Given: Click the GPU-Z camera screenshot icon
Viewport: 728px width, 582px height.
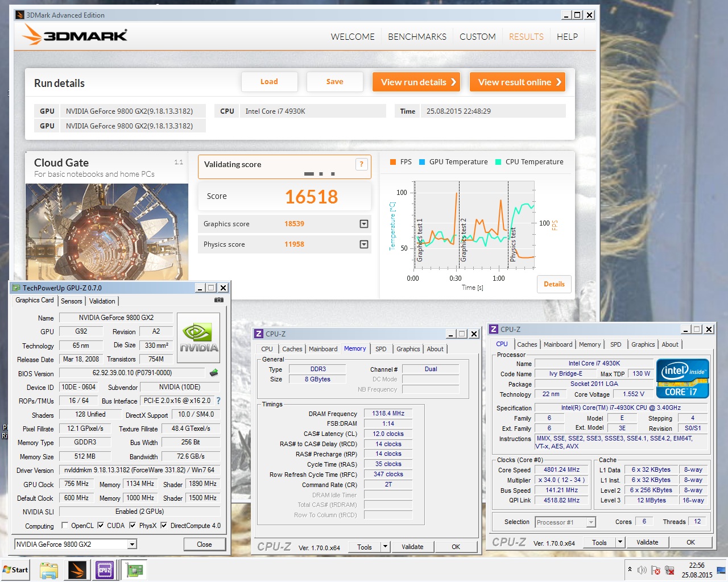Looking at the screenshot, I should [218, 300].
